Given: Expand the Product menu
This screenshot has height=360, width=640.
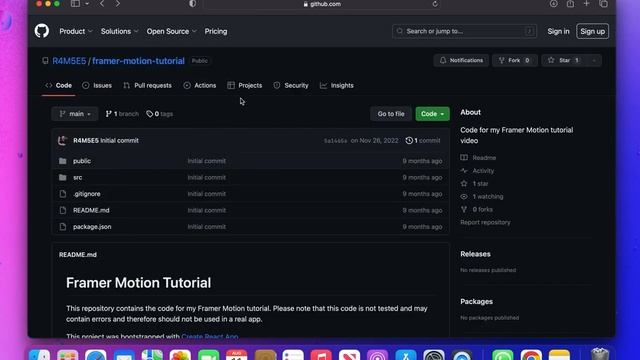Looking at the screenshot, I should point(76,31).
